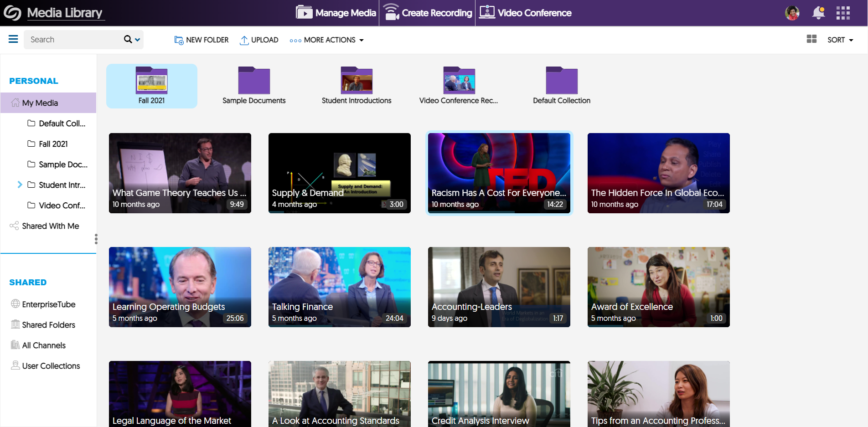Click the notifications bell icon
This screenshot has width=868, height=427.
click(x=818, y=13)
